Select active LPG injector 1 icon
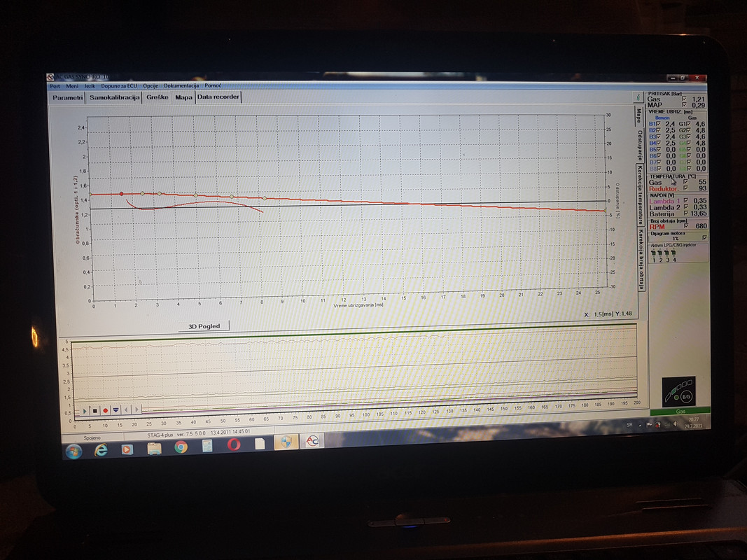 (654, 253)
